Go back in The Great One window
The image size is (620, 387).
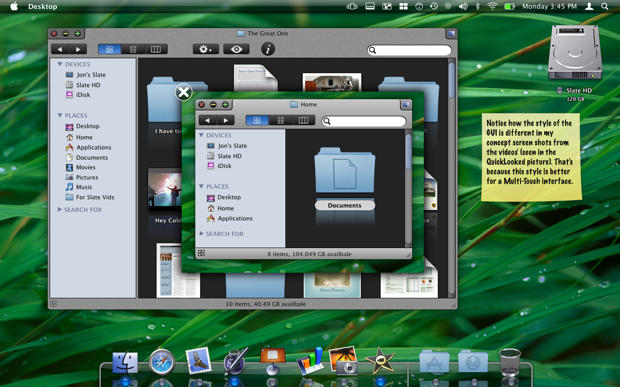tap(60, 49)
